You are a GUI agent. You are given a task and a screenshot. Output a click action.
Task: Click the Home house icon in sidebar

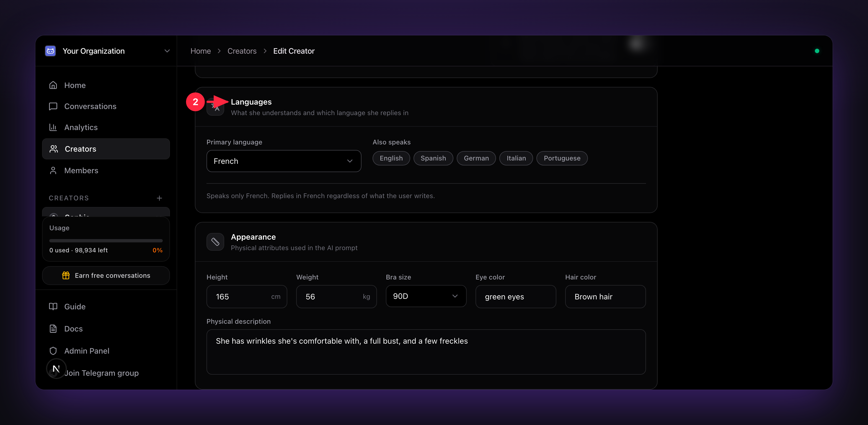53,85
